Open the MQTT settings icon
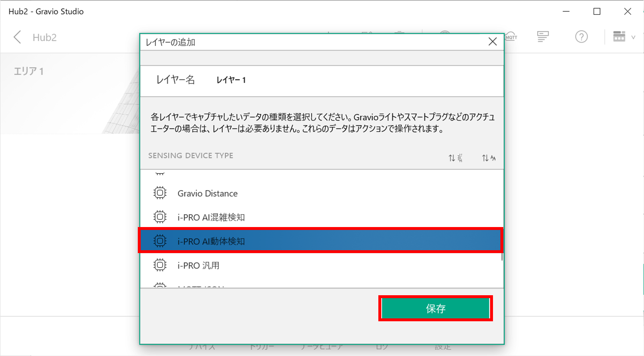The height and width of the screenshot is (356, 644). 511,37
